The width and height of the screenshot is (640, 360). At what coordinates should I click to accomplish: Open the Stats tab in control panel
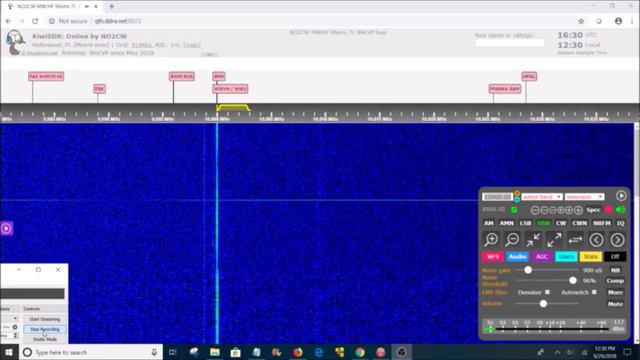[x=591, y=257]
